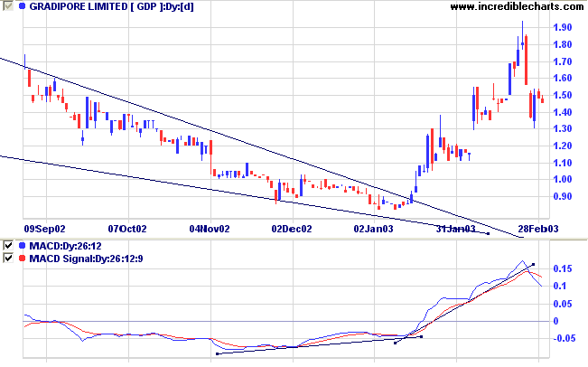This screenshot has width=588, height=367.
Task: Click the 1.60 price axis label
Action: (563, 78)
